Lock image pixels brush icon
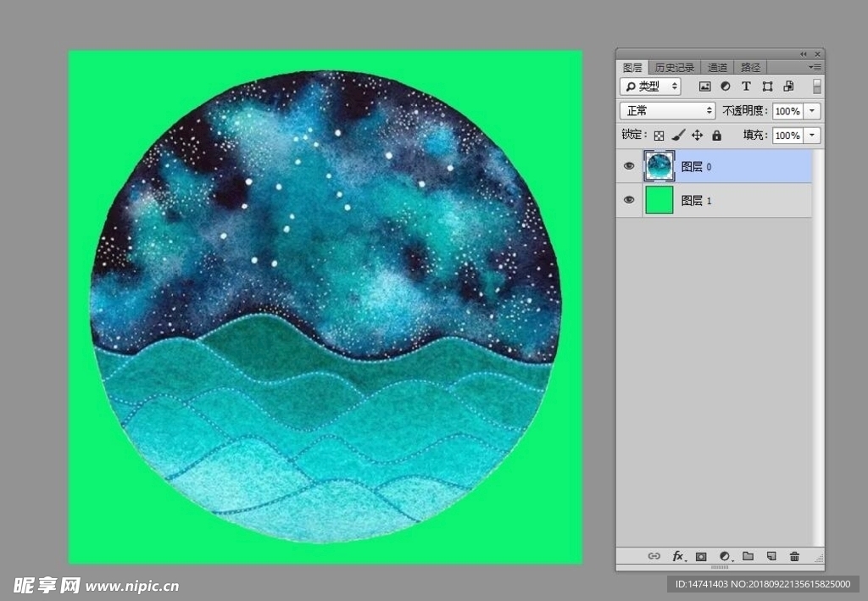This screenshot has width=868, height=601. click(678, 135)
